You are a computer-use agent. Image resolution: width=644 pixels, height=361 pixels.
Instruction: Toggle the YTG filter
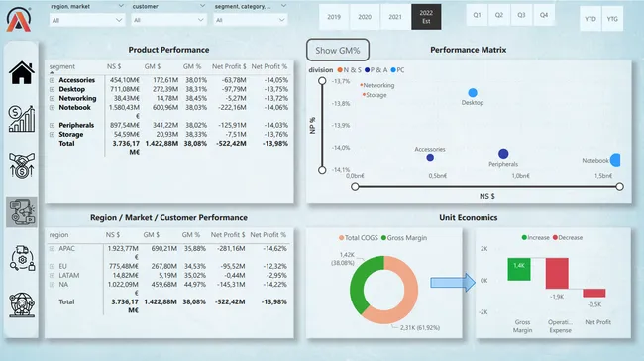coord(612,19)
